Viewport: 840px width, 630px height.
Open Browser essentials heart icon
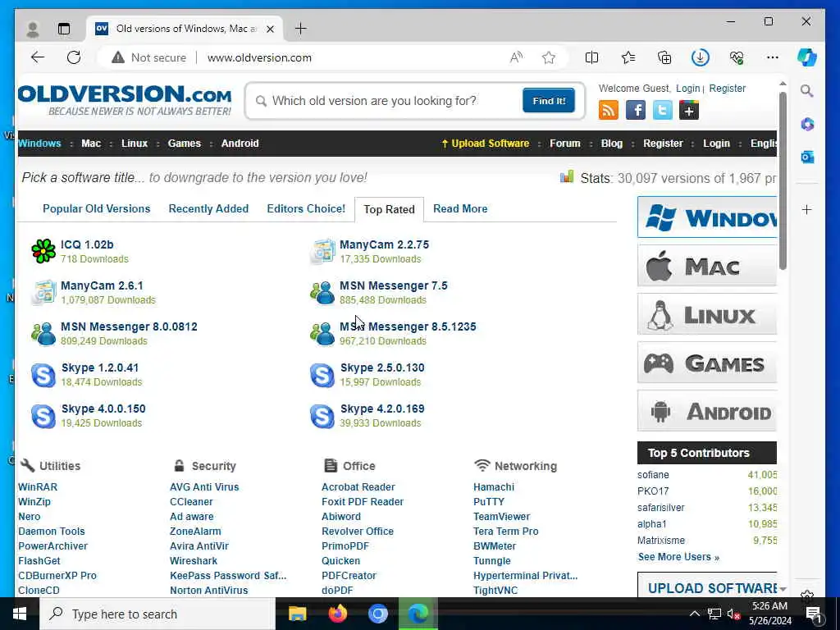[x=737, y=57]
